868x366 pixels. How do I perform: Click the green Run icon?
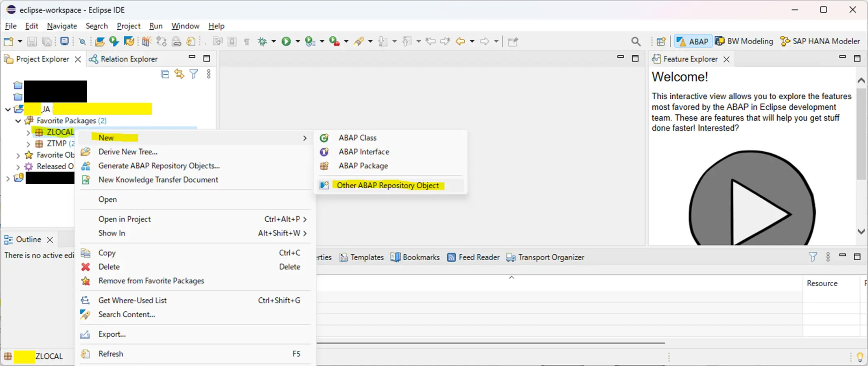point(286,41)
